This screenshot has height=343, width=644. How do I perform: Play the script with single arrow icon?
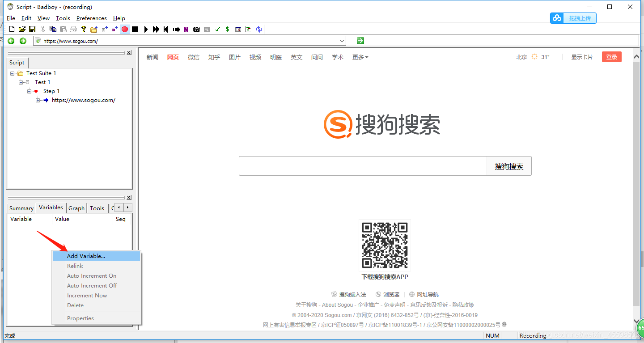coord(146,29)
